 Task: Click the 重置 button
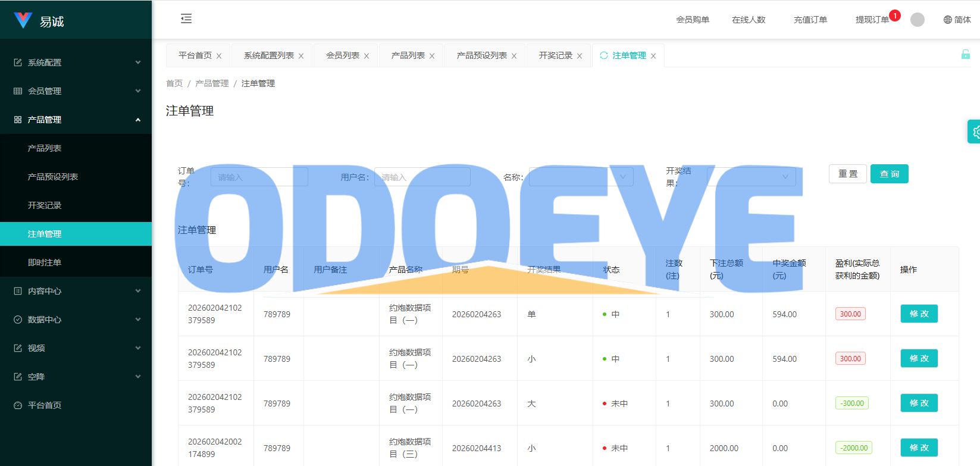848,174
